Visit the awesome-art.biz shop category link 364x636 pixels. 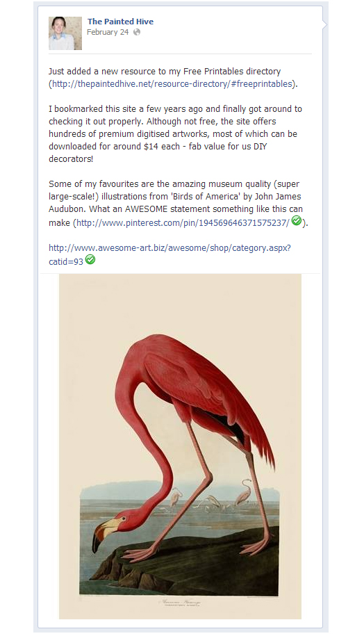tap(169, 254)
